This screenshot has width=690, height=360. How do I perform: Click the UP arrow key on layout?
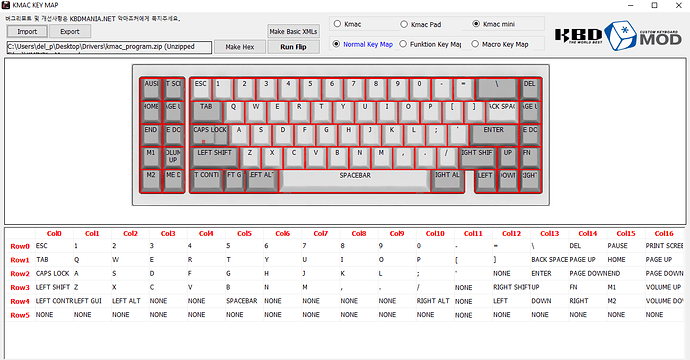508,157
